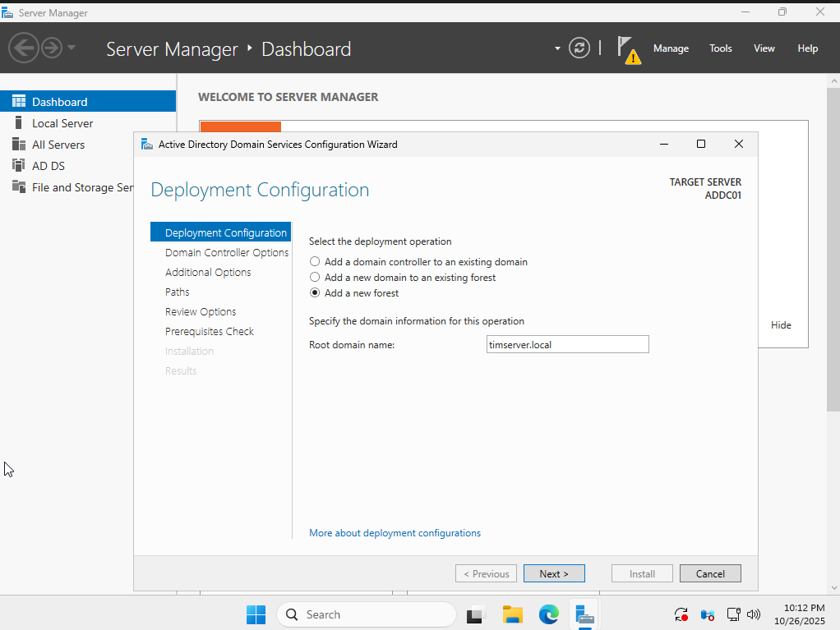This screenshot has width=840, height=630.
Task: Click the notifications flag with warning badge
Action: tap(627, 48)
